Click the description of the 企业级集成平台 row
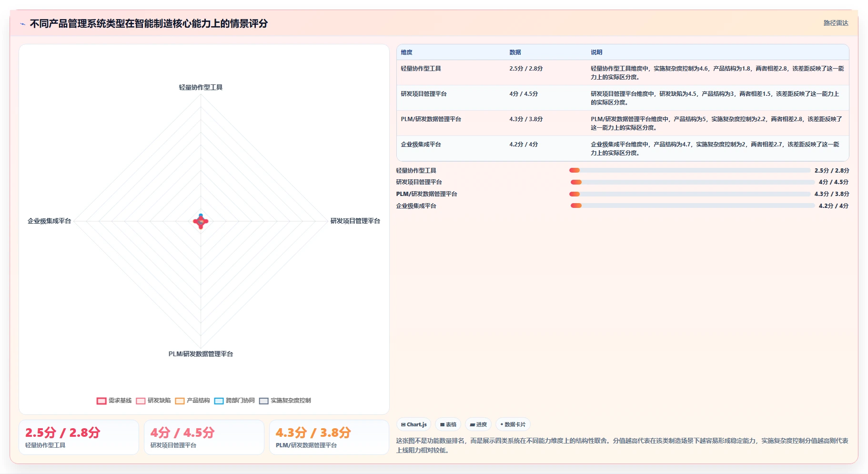The height and width of the screenshot is (474, 868). click(x=715, y=149)
